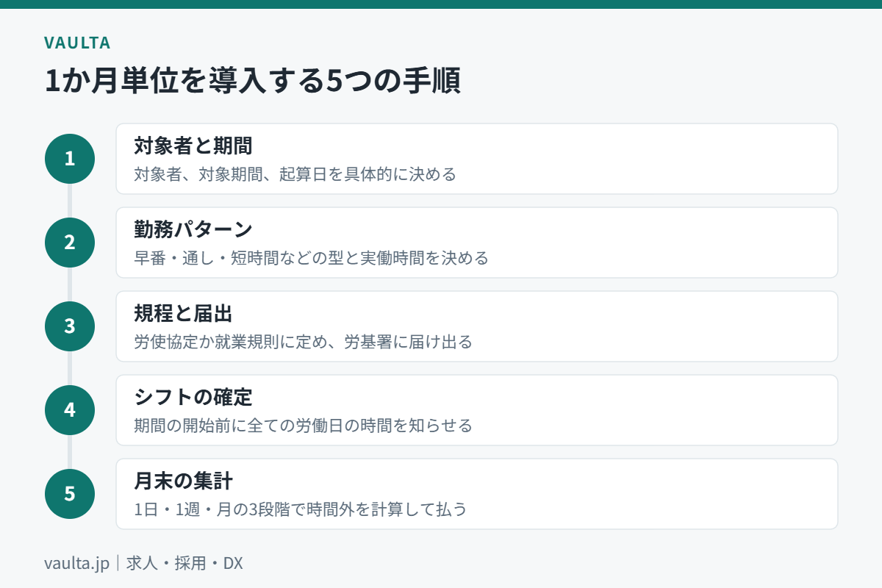Select the シフトの確定 card title
Screen dimensions: 882x588
click(x=193, y=397)
